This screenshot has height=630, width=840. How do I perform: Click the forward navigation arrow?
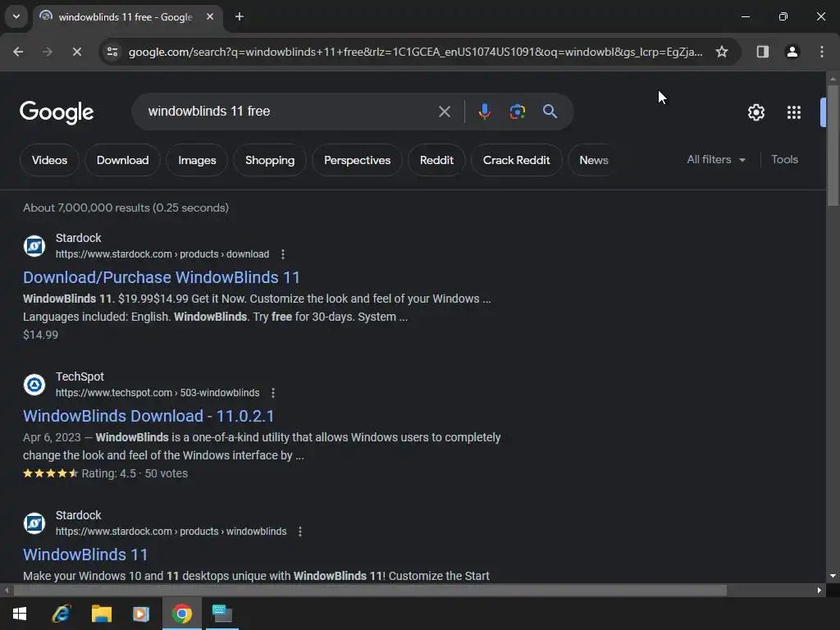tap(47, 52)
